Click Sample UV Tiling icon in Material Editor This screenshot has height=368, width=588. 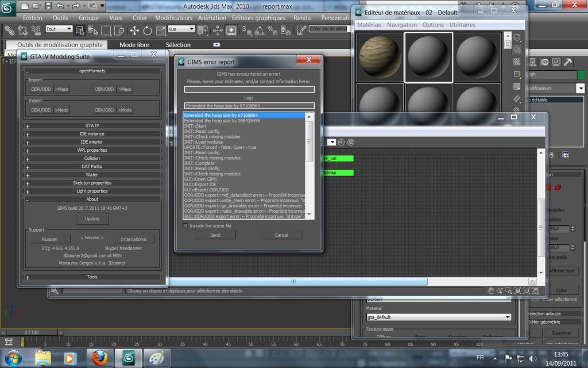(517, 74)
